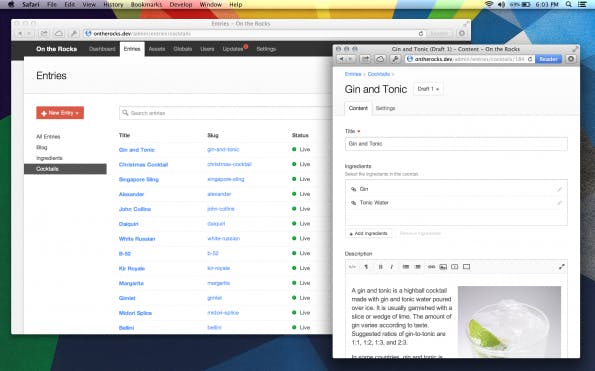Click the Search entries input field
This screenshot has height=371, width=595.
click(x=225, y=113)
